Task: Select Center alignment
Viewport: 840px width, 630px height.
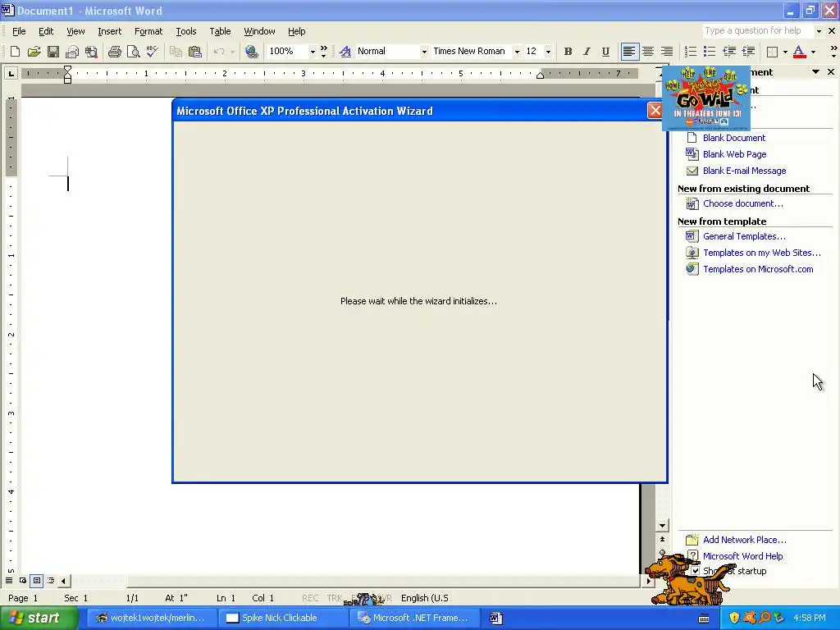Action: click(648, 52)
